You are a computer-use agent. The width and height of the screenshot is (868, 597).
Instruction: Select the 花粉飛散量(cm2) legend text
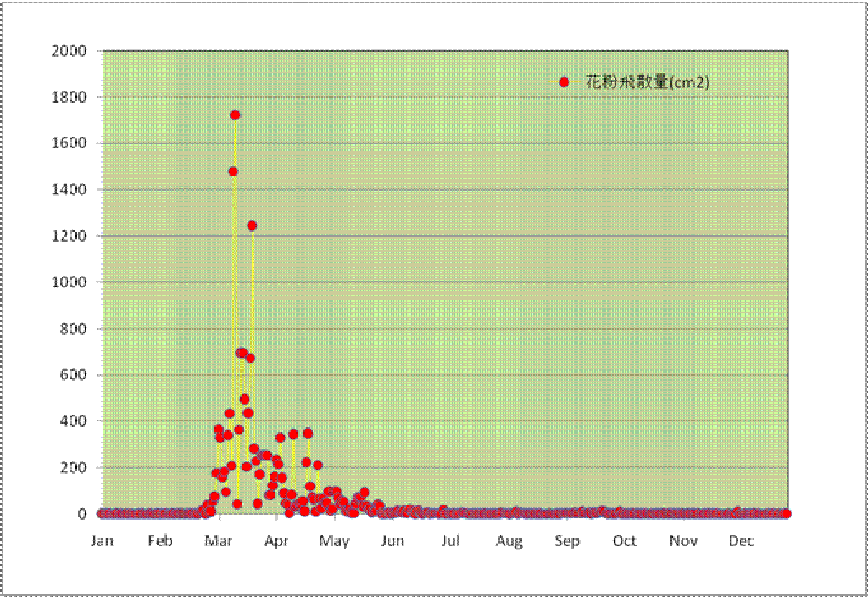647,82
